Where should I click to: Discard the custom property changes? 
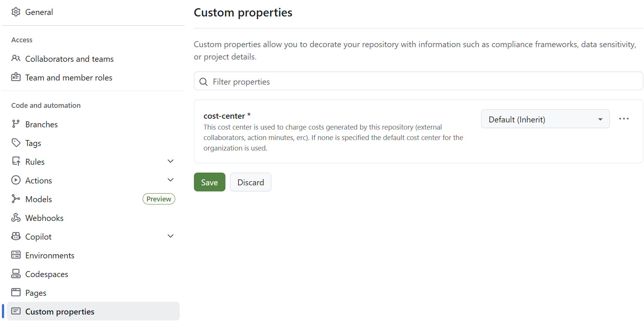tap(250, 182)
